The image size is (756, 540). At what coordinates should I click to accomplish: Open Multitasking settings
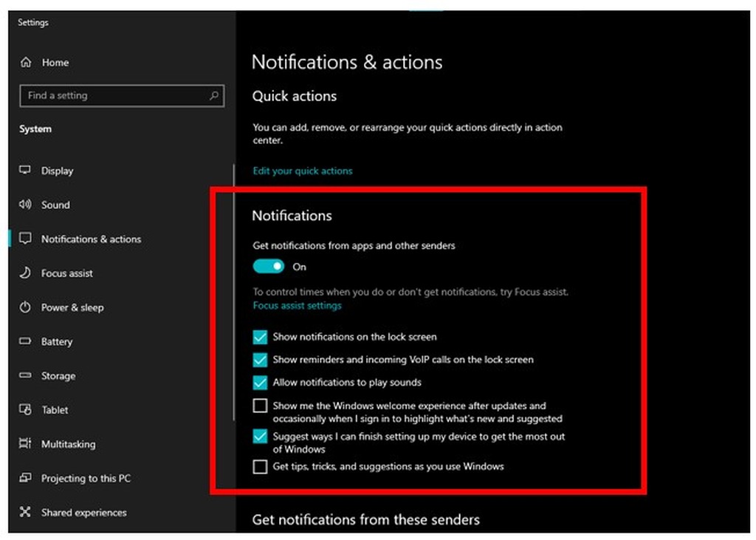pyautogui.click(x=69, y=445)
